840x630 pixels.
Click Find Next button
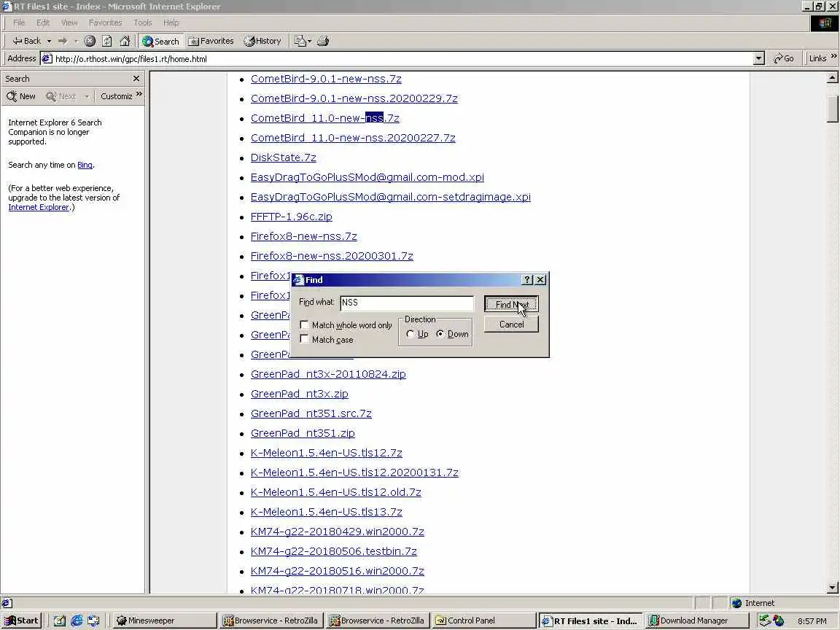tap(512, 304)
